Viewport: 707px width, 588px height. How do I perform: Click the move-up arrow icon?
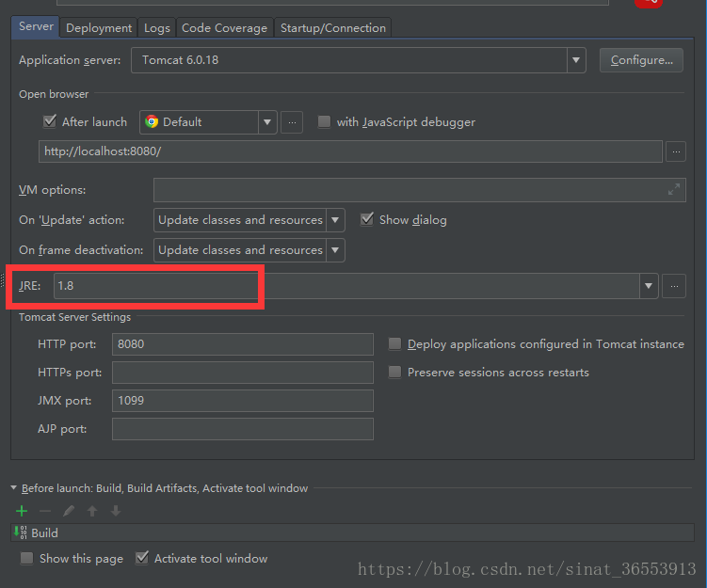coord(92,511)
